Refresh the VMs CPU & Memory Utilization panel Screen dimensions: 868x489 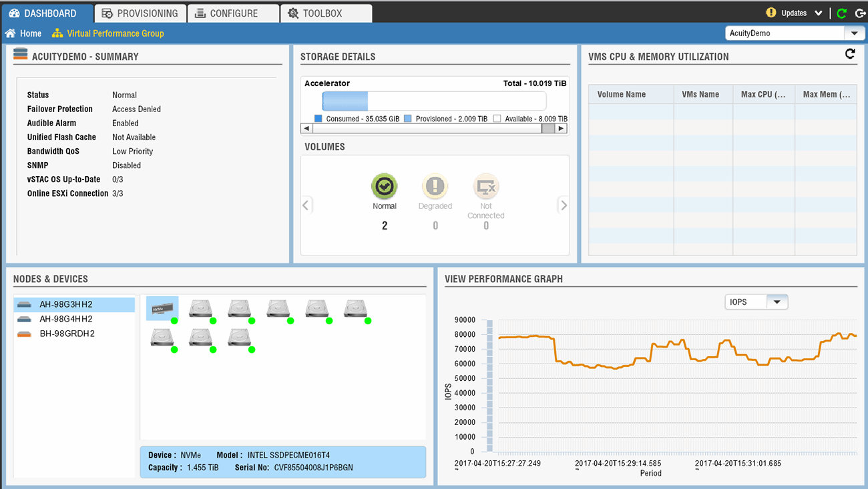point(850,54)
